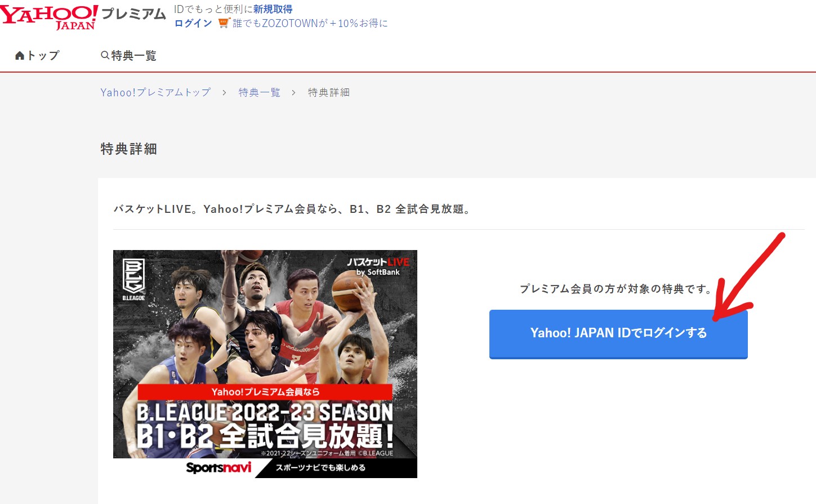Click Yahoo! JAPAN IDでログインする button
Image resolution: width=816 pixels, height=504 pixels.
[x=618, y=333]
